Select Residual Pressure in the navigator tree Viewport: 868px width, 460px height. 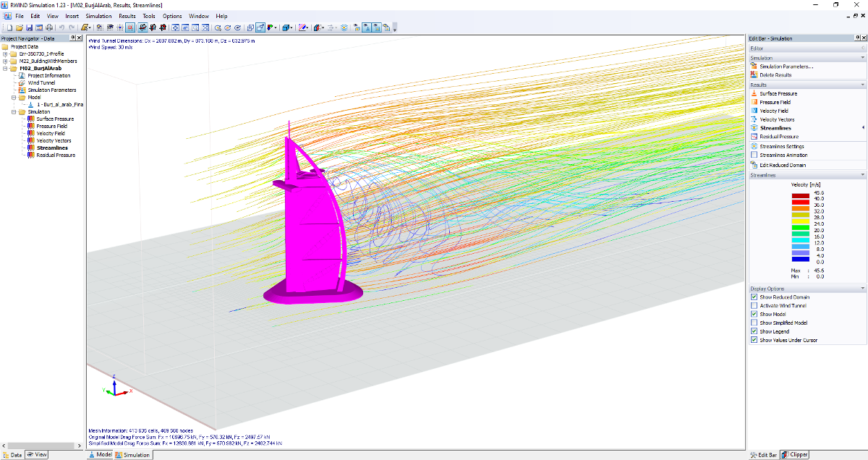click(x=56, y=155)
